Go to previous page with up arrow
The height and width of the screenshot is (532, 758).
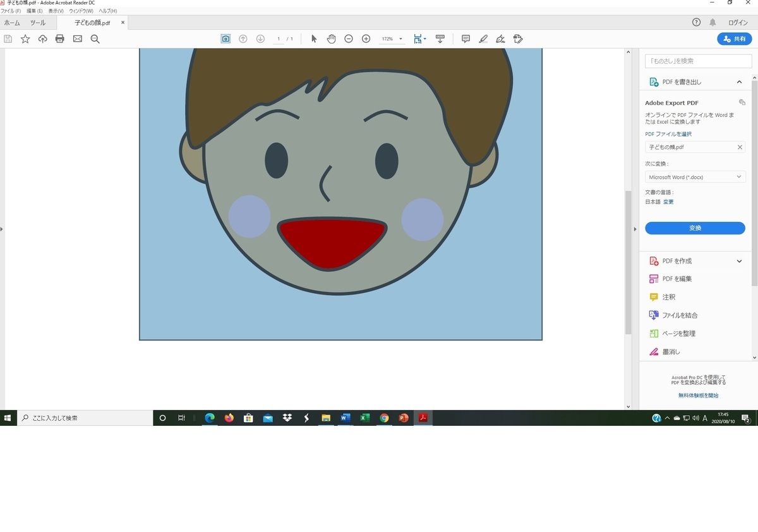pos(243,39)
